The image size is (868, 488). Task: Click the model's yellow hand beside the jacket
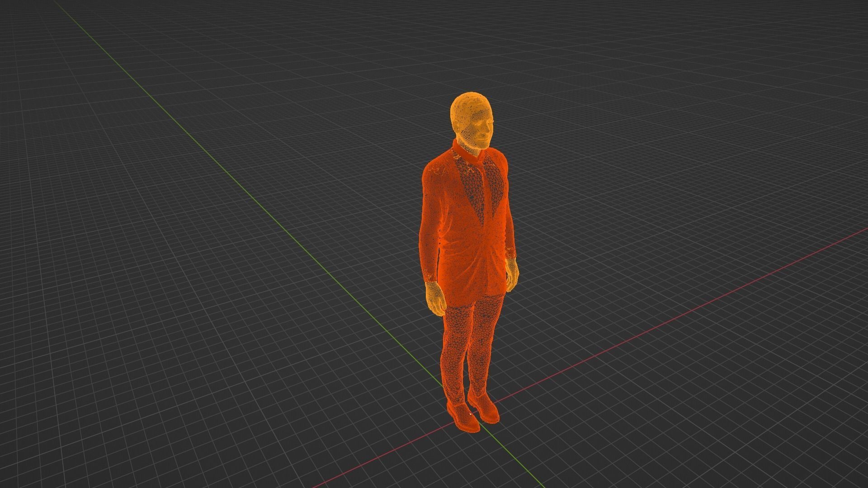tap(436, 298)
